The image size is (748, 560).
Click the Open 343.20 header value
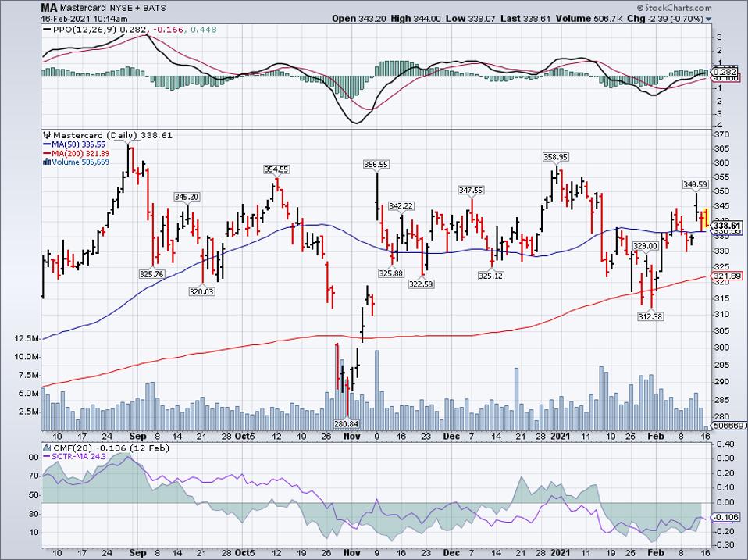pyautogui.click(x=359, y=19)
